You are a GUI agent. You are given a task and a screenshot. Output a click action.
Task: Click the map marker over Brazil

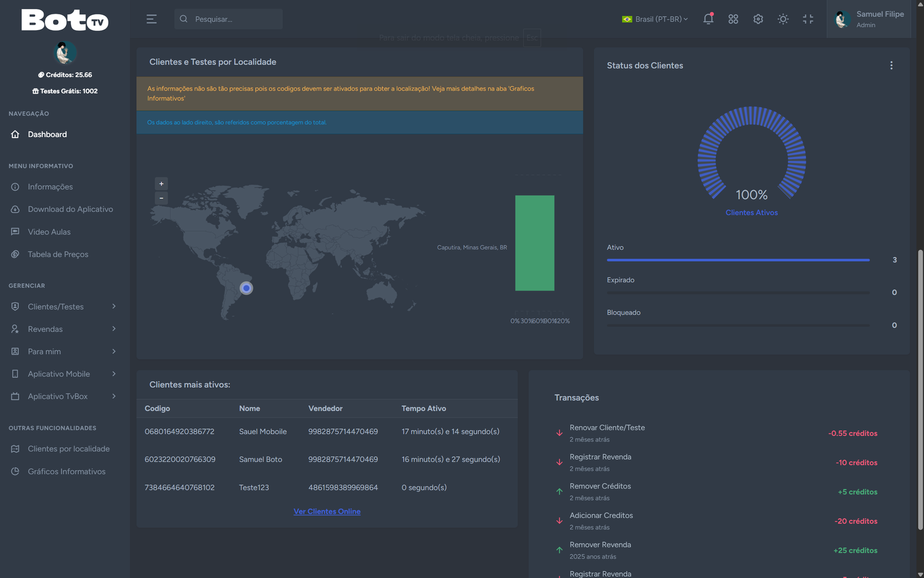point(247,288)
